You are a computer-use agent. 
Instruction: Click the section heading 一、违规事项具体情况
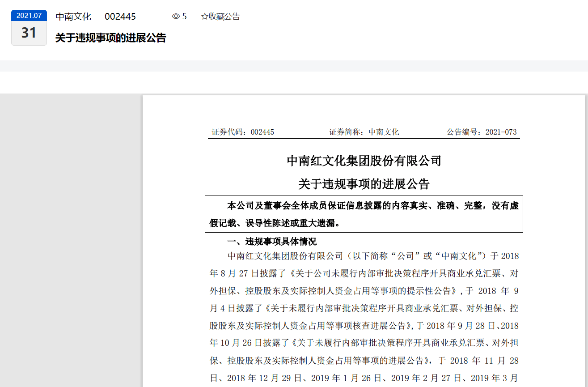click(272, 242)
